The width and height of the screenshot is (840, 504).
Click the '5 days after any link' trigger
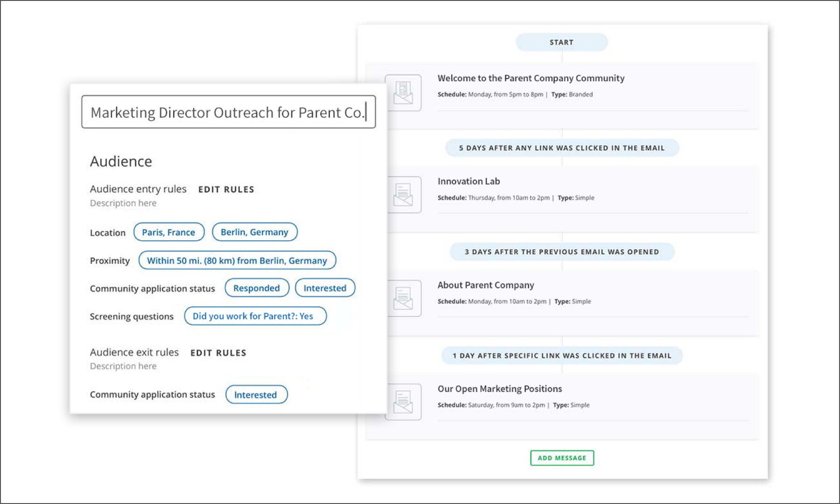pyautogui.click(x=562, y=148)
